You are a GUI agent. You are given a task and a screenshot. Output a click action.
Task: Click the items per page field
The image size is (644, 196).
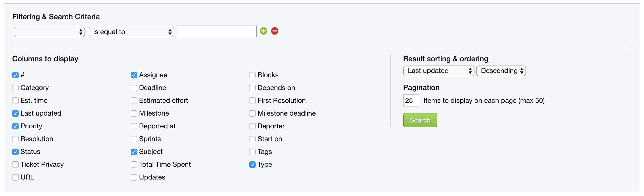click(411, 100)
